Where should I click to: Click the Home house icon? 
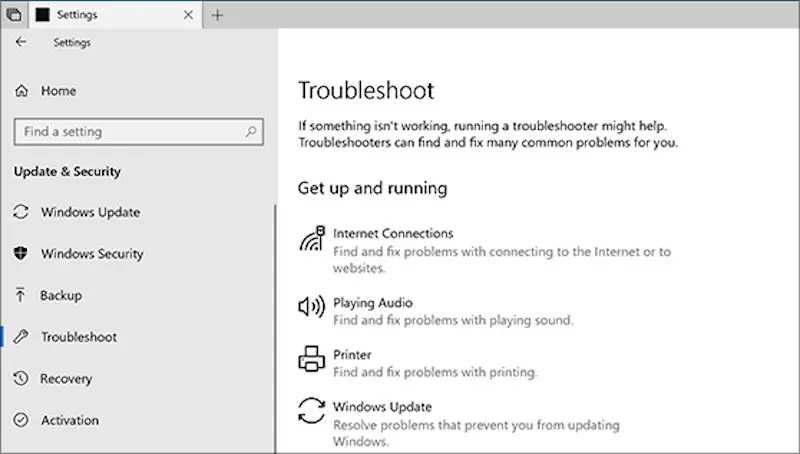click(21, 91)
